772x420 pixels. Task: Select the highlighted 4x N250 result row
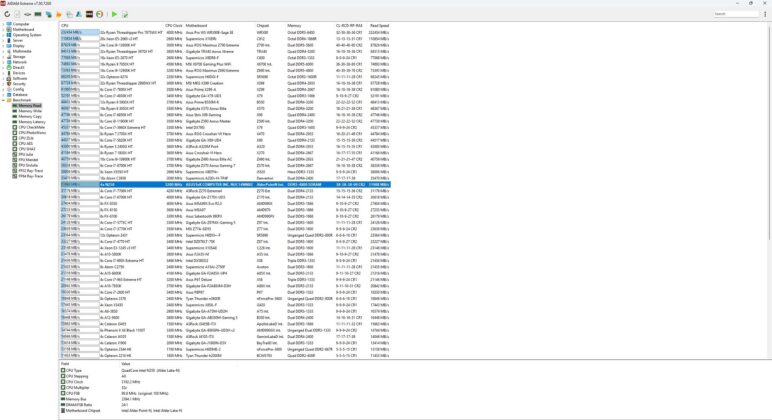225,184
